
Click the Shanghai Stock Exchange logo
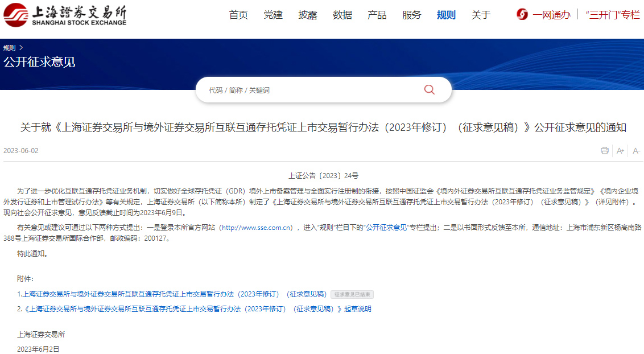click(x=65, y=15)
